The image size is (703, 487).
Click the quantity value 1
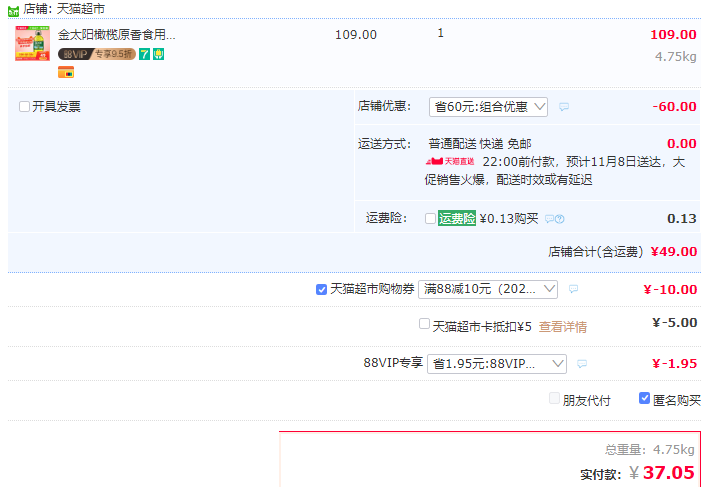click(441, 33)
